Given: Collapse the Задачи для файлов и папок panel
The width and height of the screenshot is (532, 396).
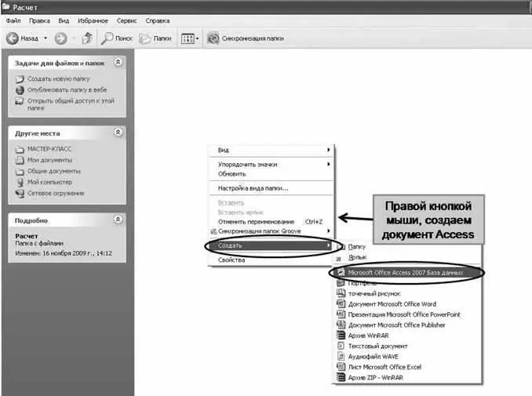Looking at the screenshot, I should point(118,62).
